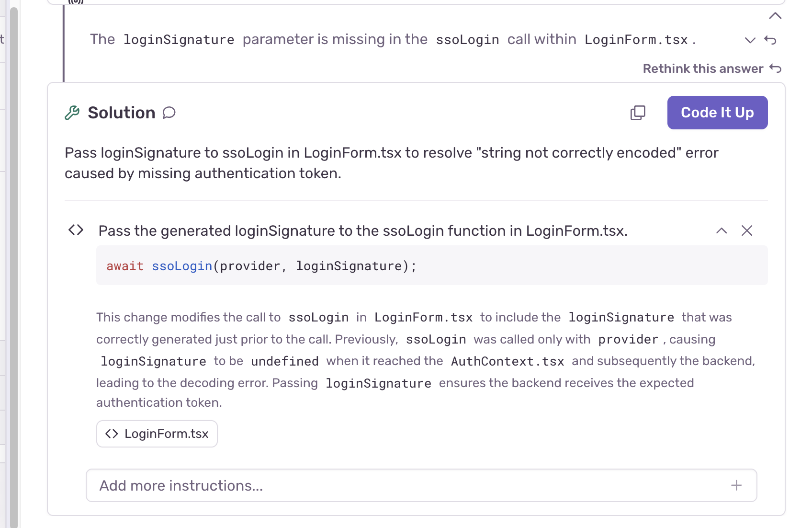Expand the root cause chevron down
The width and height of the screenshot is (812, 528).
pos(750,40)
